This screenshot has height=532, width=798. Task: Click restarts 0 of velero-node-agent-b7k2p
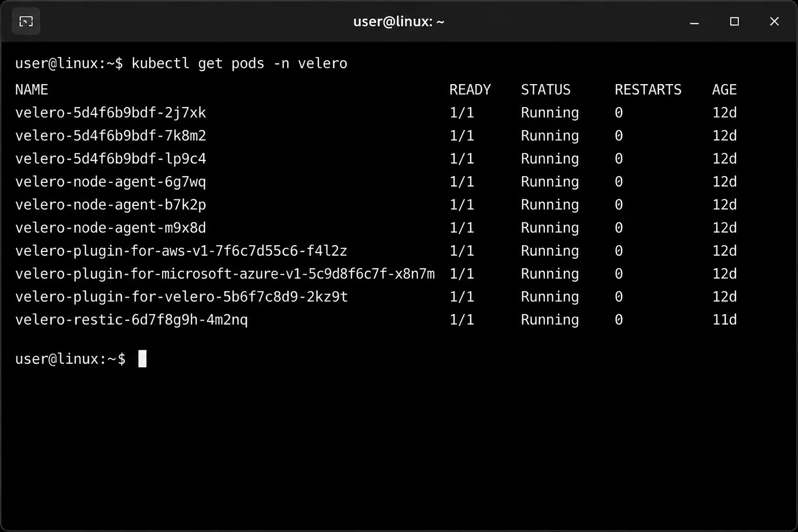click(x=619, y=205)
